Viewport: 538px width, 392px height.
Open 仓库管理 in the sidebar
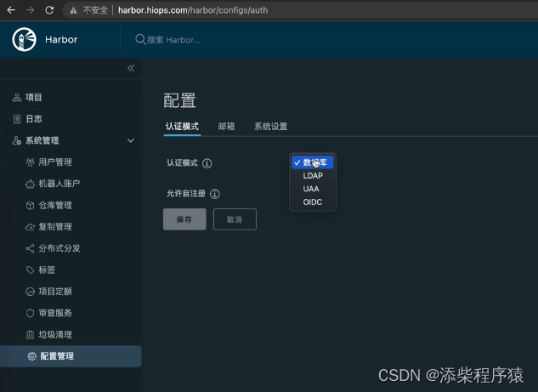click(x=55, y=205)
